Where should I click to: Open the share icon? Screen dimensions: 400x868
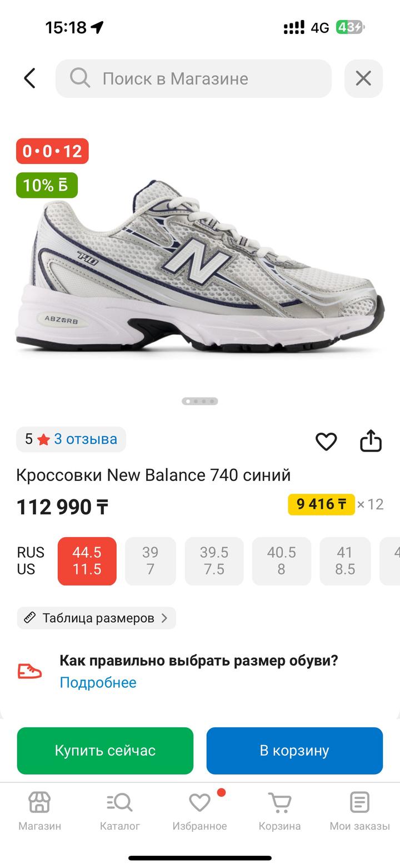click(x=371, y=441)
